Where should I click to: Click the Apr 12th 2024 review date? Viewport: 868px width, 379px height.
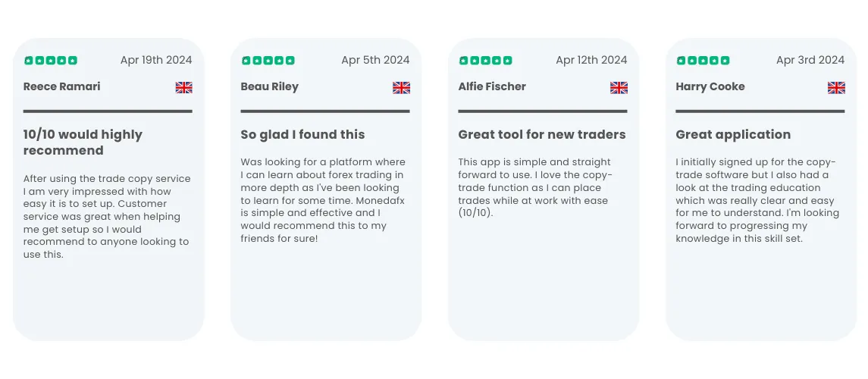click(591, 61)
